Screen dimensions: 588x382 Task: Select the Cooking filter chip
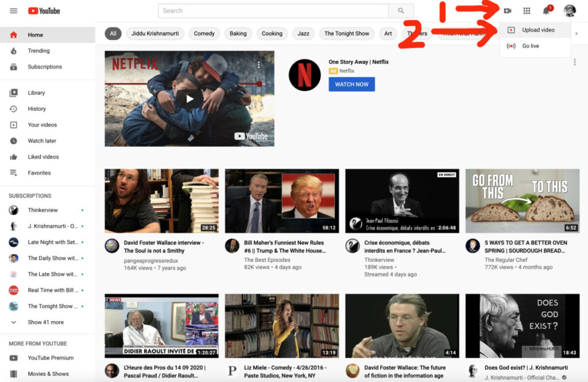point(272,33)
